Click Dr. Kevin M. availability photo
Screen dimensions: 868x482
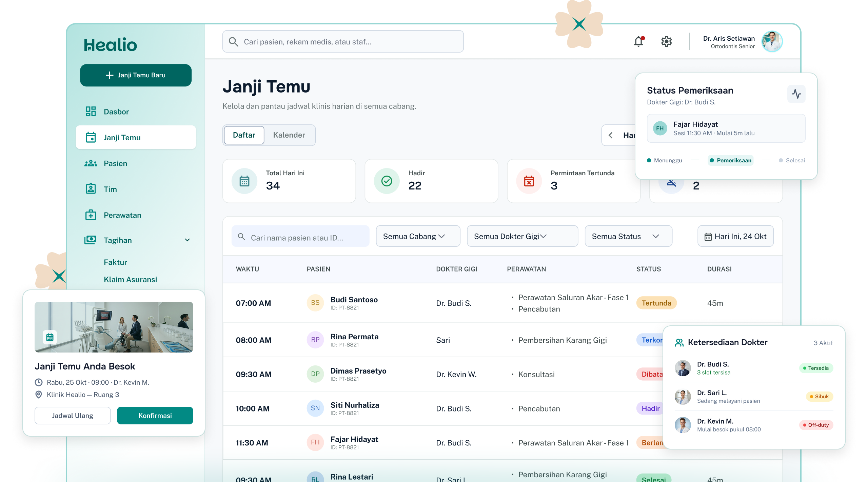click(683, 425)
